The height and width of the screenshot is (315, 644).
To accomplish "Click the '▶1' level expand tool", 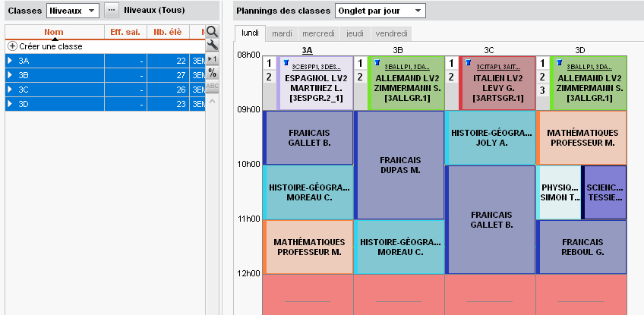I will point(212,59).
